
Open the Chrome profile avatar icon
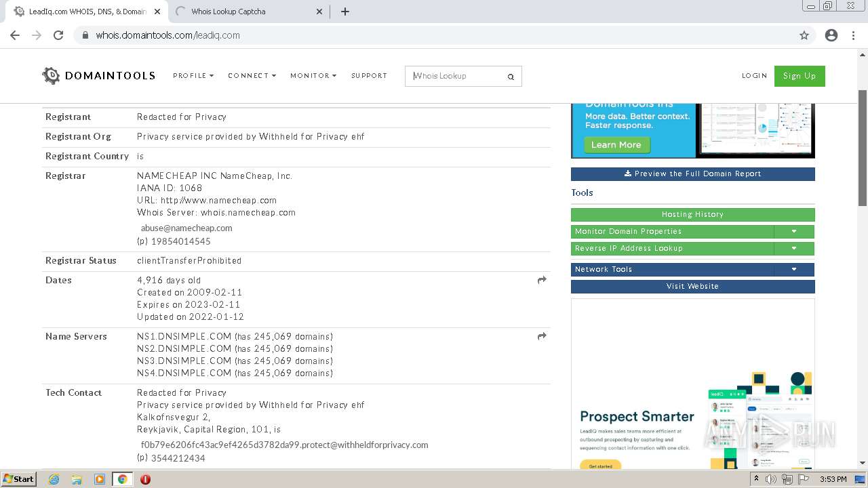coord(831,35)
